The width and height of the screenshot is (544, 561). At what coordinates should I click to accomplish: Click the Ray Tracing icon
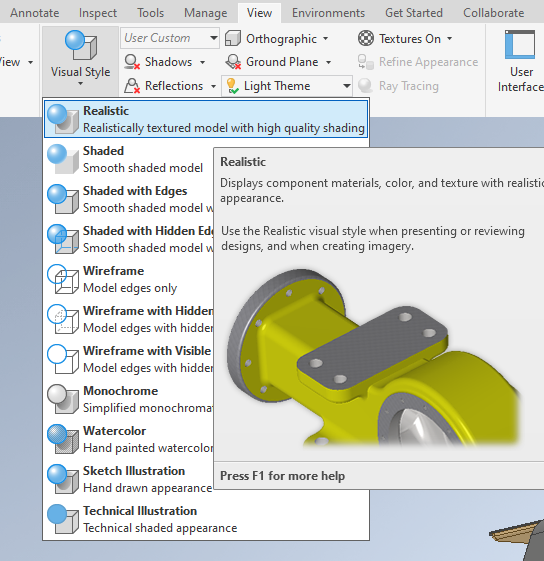[366, 86]
